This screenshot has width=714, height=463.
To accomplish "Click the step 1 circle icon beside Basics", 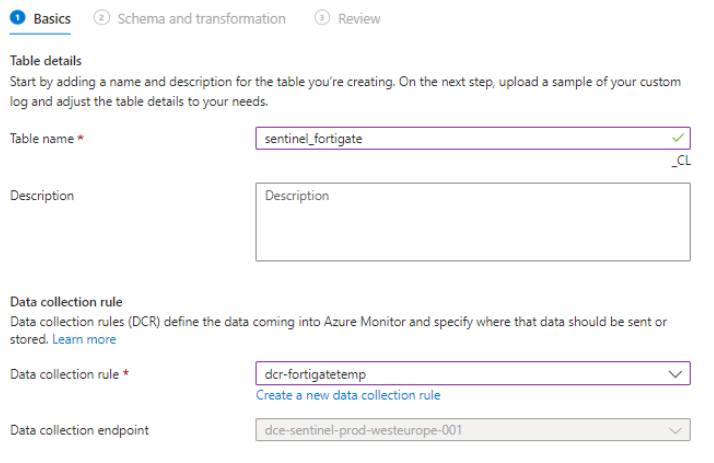I will [x=18, y=18].
